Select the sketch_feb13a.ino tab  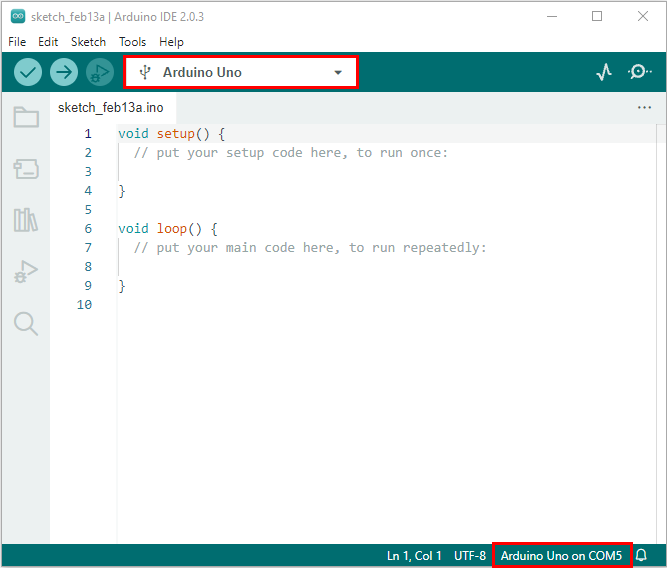(x=113, y=108)
